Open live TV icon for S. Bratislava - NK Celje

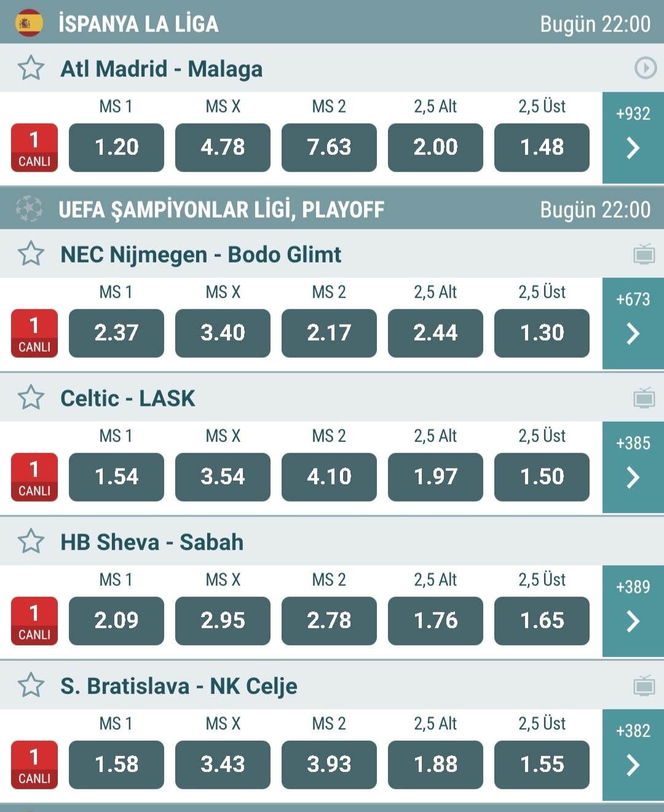pos(644,685)
